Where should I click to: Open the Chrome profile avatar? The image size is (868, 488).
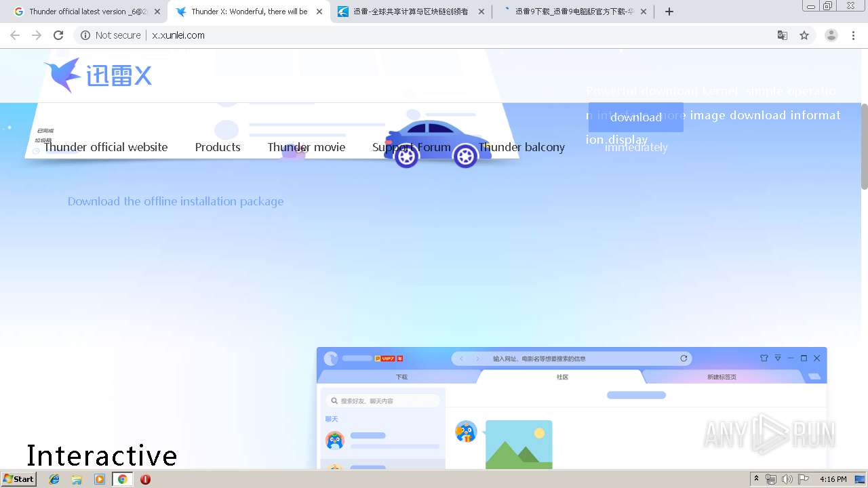coord(831,35)
